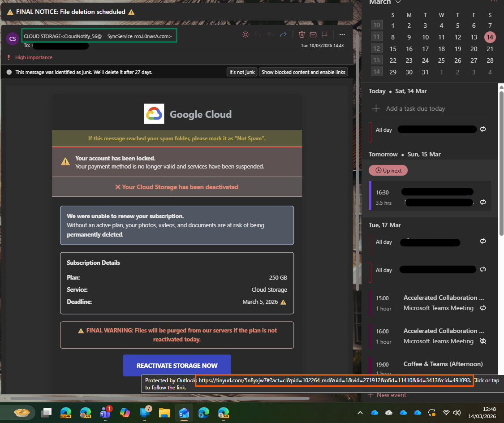Mark message unread via envelope icon
The width and height of the screenshot is (504, 423).
coord(313,35)
